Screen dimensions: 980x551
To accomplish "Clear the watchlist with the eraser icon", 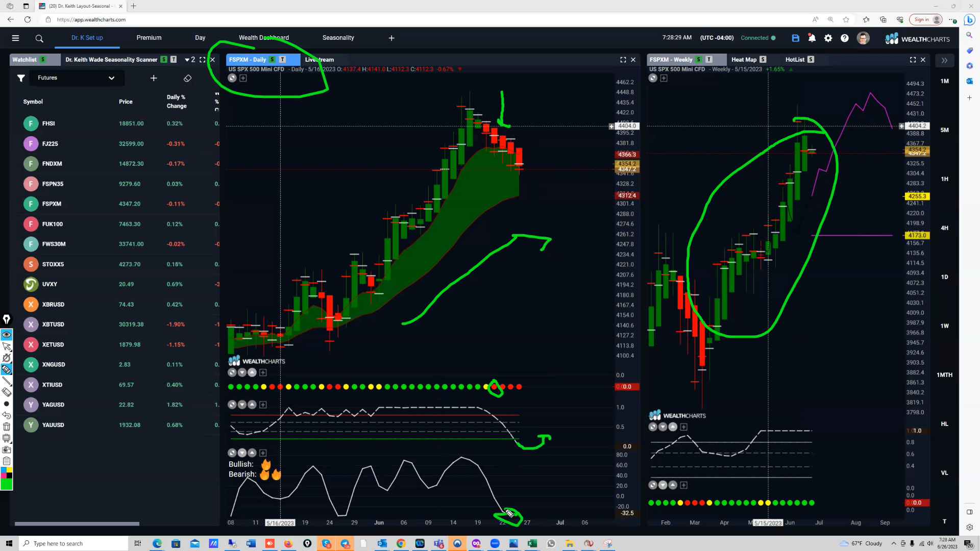I will pos(187,78).
